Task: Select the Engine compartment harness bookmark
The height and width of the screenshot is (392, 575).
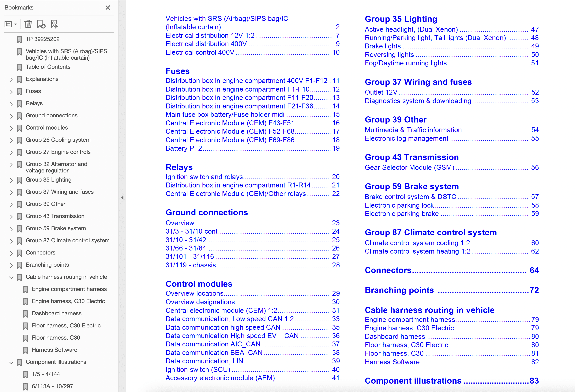Action: tap(69, 289)
